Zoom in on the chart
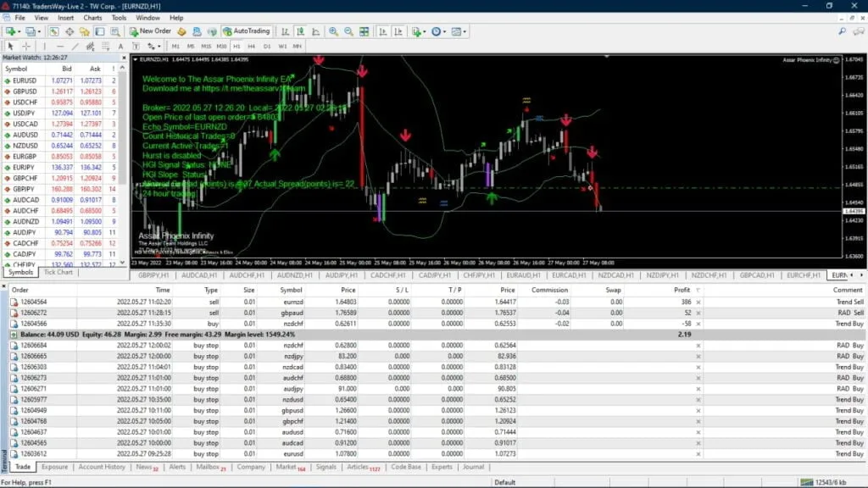The width and height of the screenshot is (868, 488). (x=333, y=31)
